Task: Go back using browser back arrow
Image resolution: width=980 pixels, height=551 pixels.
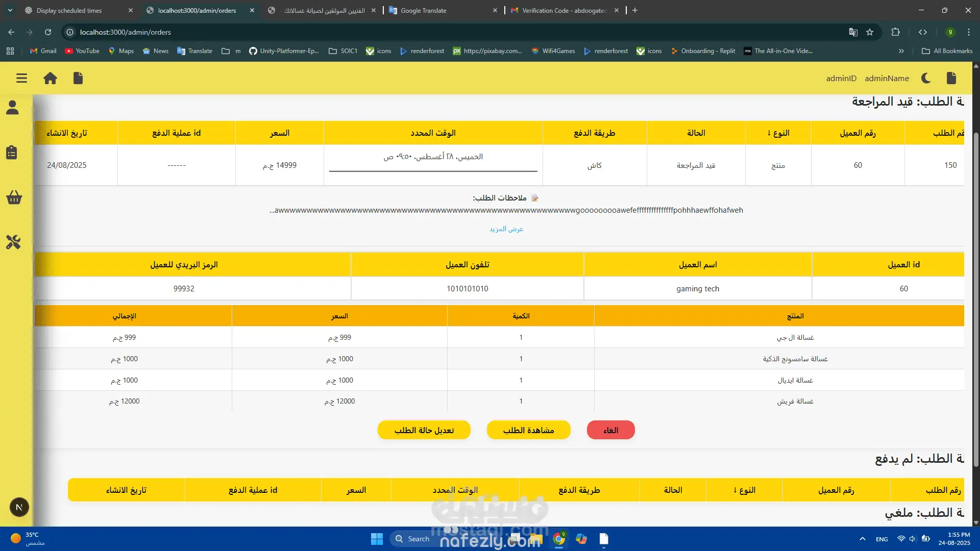Action: pyautogui.click(x=11, y=32)
